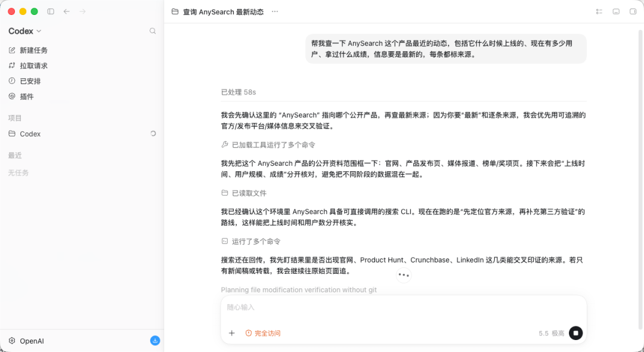
Task: Open the 完全访问 permission selector
Action: click(x=263, y=333)
